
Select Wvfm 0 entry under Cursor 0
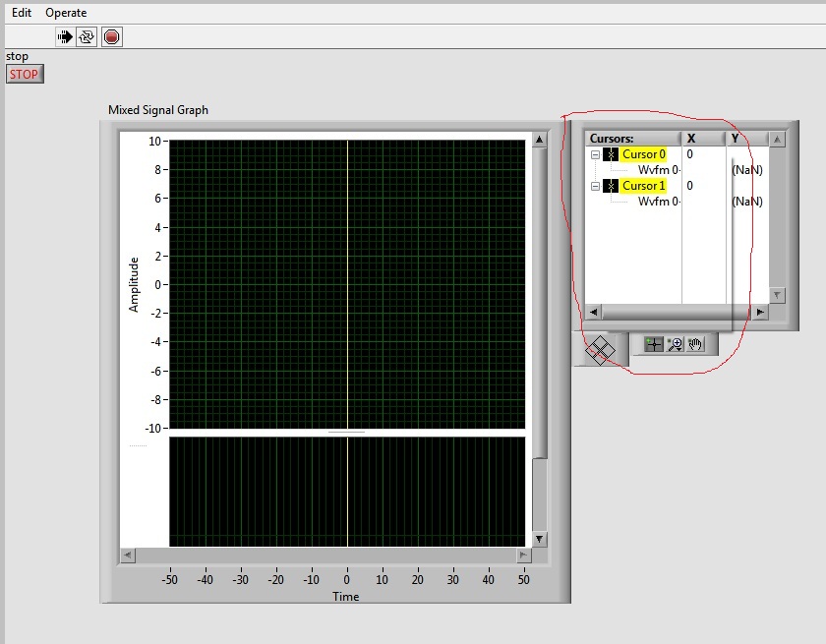click(659, 170)
